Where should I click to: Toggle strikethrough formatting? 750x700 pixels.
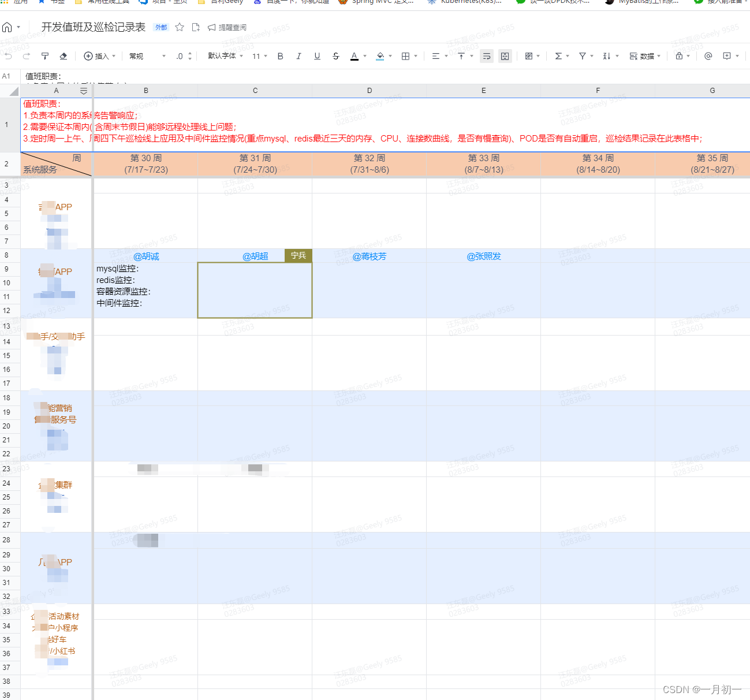coord(335,56)
